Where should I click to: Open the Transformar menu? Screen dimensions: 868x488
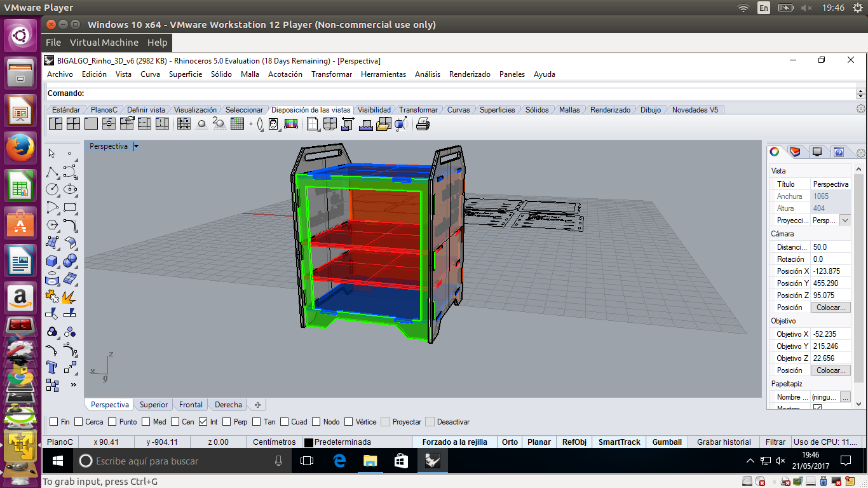coord(331,74)
